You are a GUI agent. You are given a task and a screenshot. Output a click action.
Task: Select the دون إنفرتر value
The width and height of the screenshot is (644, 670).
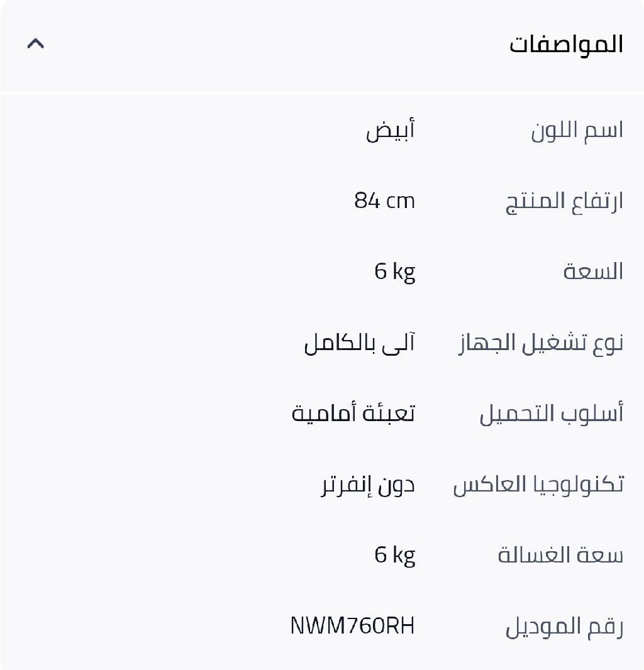pyautogui.click(x=368, y=485)
